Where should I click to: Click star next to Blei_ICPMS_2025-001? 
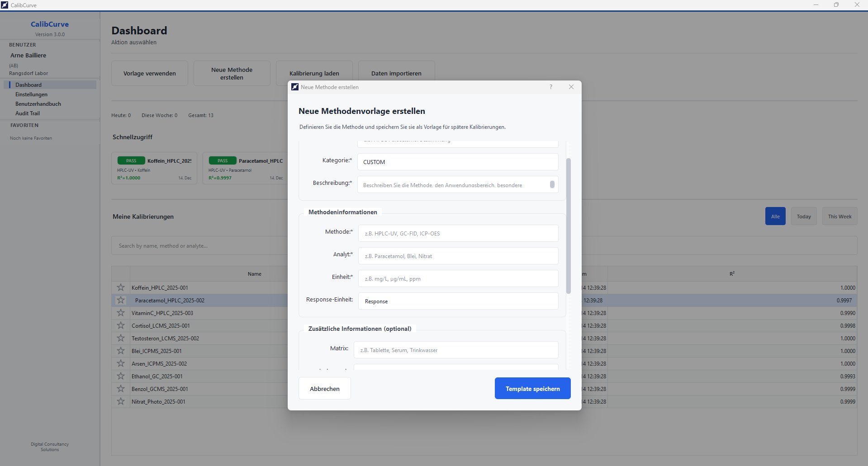click(121, 351)
